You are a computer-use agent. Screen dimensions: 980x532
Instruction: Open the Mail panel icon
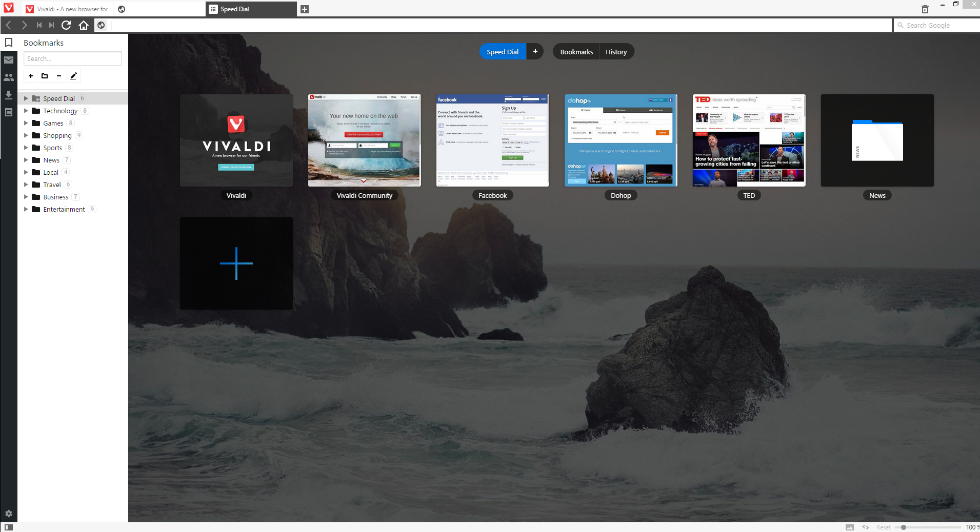(x=9, y=60)
